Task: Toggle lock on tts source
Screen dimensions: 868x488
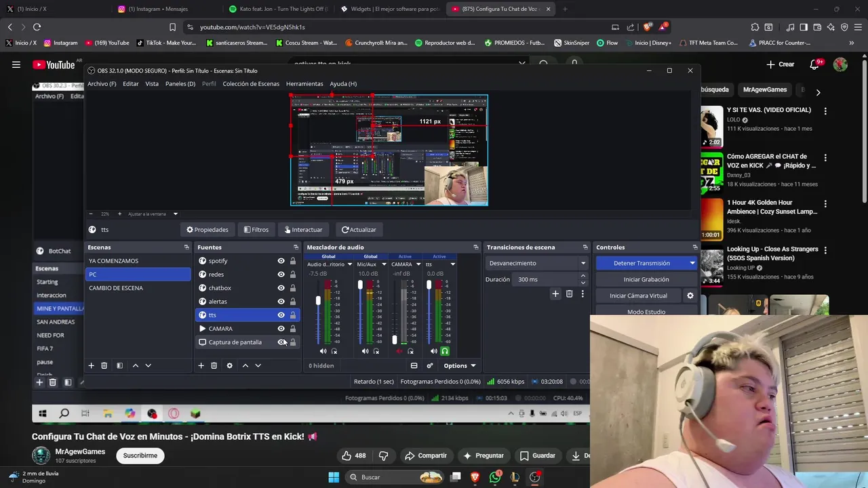Action: coord(293,315)
